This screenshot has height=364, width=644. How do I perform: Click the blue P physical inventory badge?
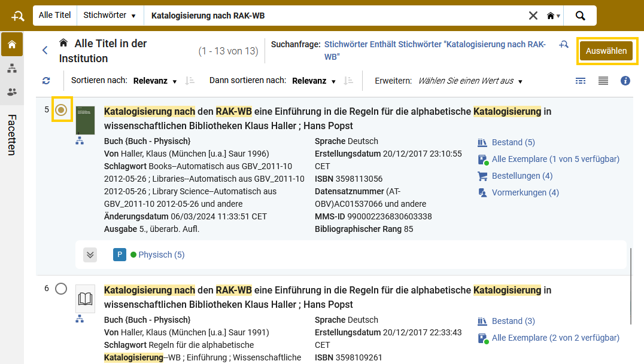point(120,255)
